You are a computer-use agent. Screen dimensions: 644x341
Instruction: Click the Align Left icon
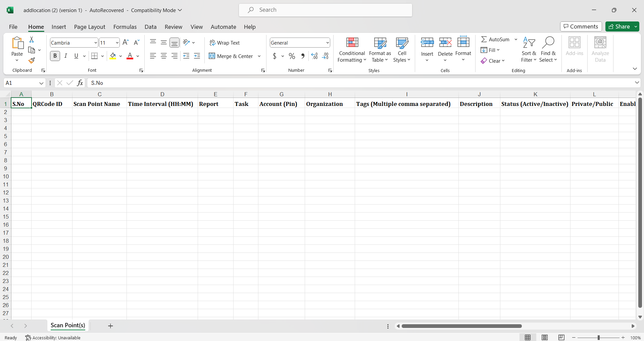[x=153, y=56]
